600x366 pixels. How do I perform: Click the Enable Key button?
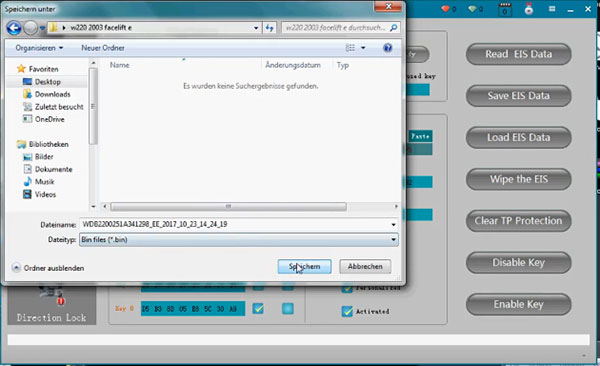point(518,304)
